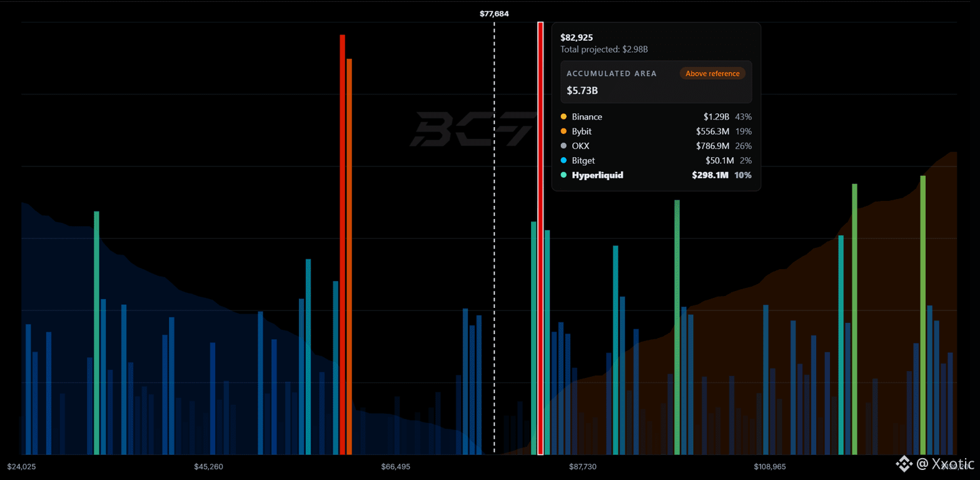This screenshot has height=480, width=980.
Task: Click Bitget's 2% share
Action: (x=745, y=161)
